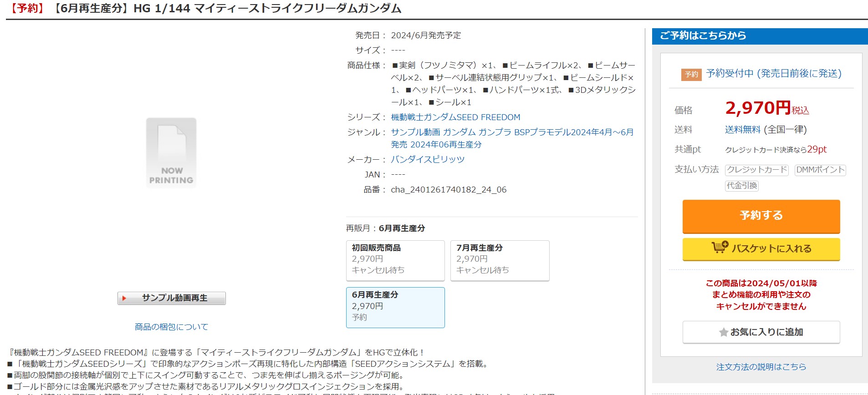Viewport: 868px width, 395px height.
Task: Click the product code cha_2401261740182_24_06
Action: tap(449, 190)
